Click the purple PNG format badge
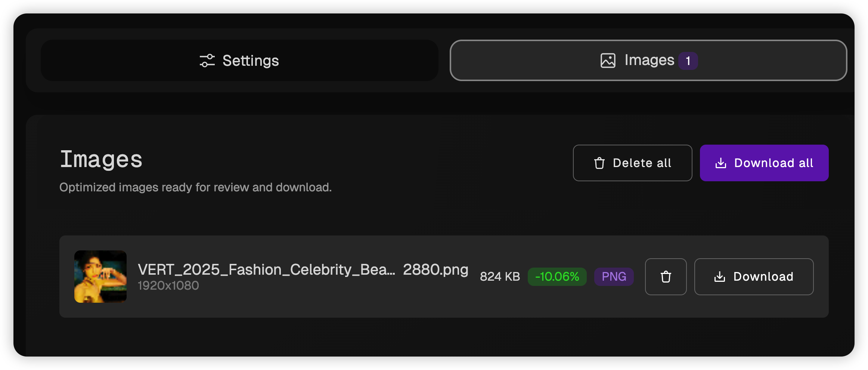The image size is (868, 370). [x=614, y=277]
